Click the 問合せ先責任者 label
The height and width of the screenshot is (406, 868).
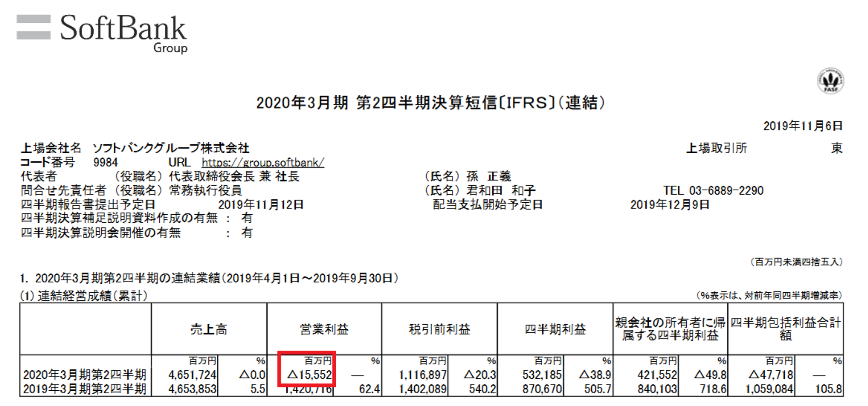pos(63,190)
